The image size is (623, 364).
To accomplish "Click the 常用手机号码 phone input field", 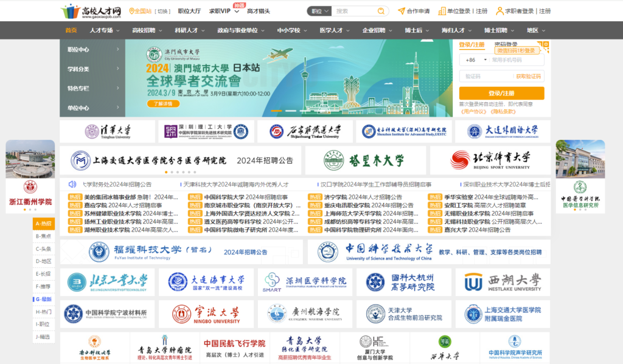I will tap(517, 60).
